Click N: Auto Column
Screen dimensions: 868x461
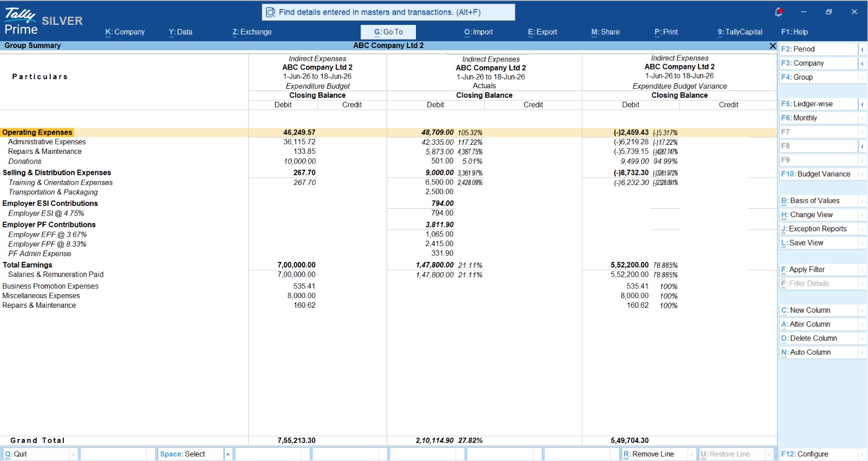[818, 352]
